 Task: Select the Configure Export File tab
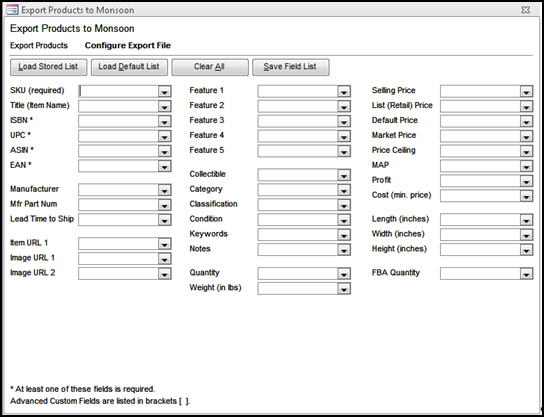pos(128,45)
